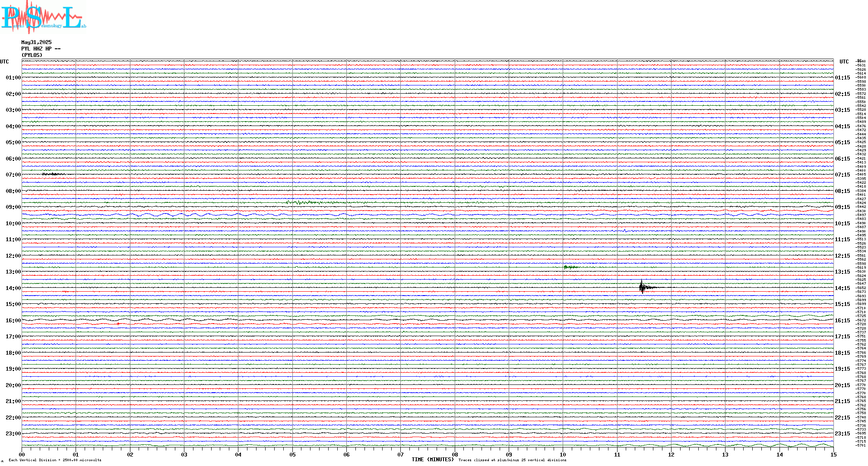868x466 pixels.
Task: Click the 13:15 end-time label
Action: pyautogui.click(x=843, y=272)
